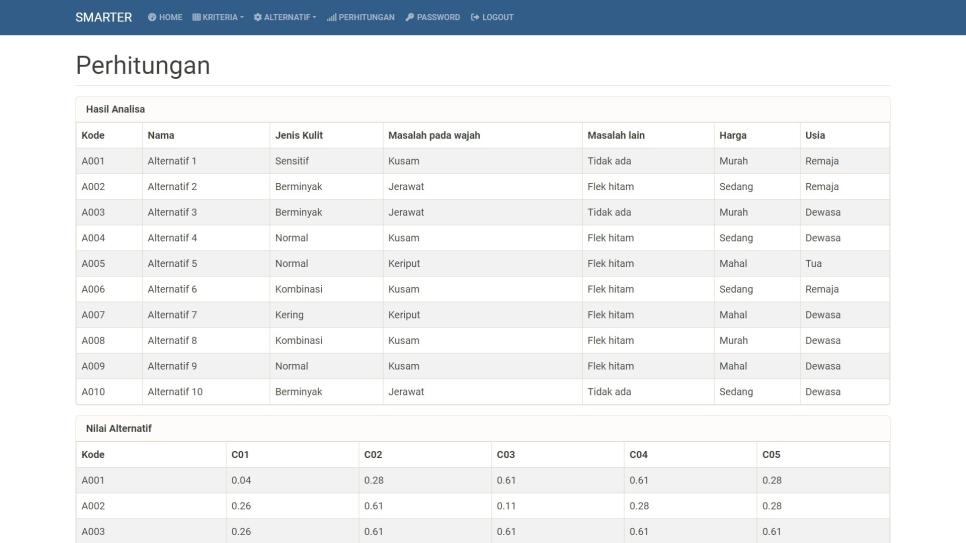Click the Alternatif 10 name cell
This screenshot has height=543, width=966.
175,392
